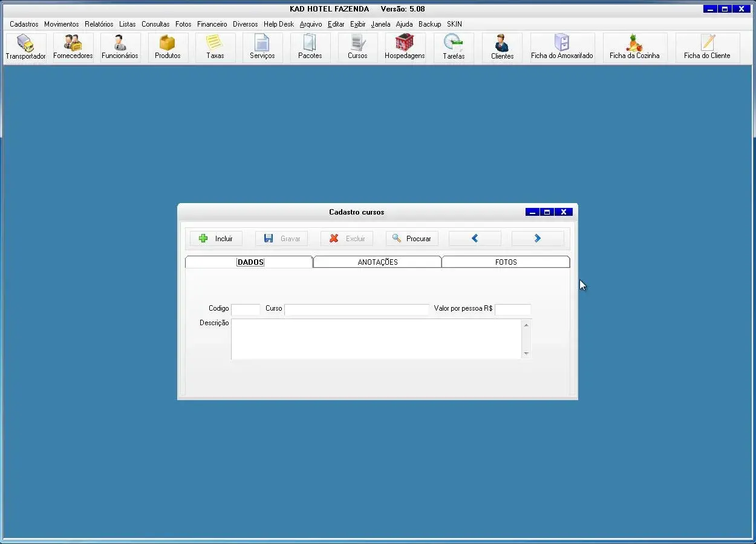The width and height of the screenshot is (756, 544).
Task: Select the Produtos box icon
Action: [168, 47]
